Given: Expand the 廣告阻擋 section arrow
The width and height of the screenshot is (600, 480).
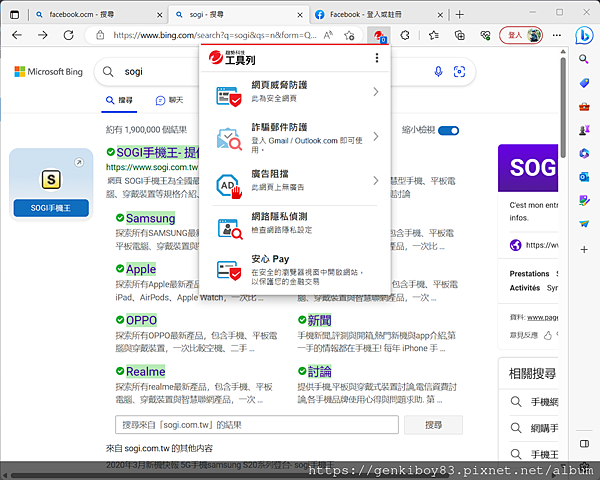Looking at the screenshot, I should click(x=376, y=180).
